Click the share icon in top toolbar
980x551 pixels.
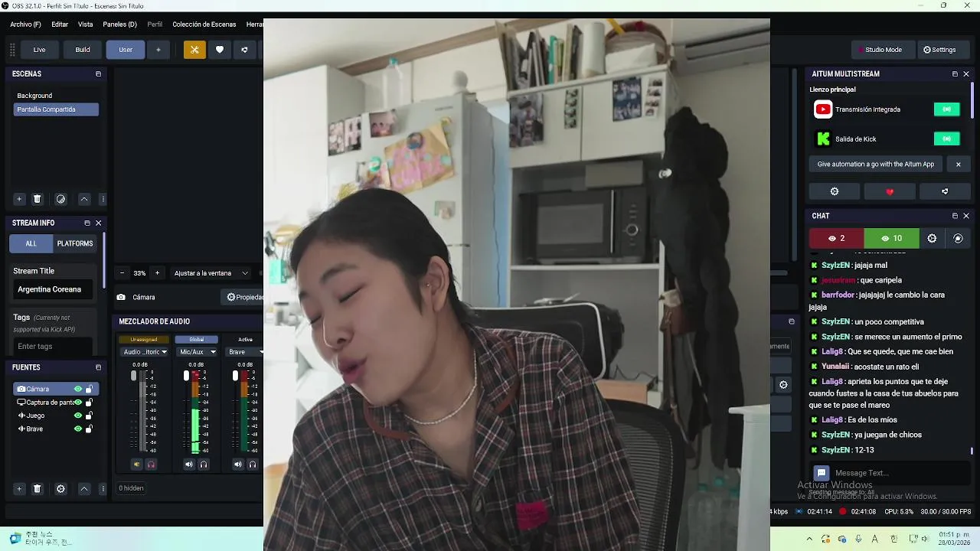coord(244,50)
